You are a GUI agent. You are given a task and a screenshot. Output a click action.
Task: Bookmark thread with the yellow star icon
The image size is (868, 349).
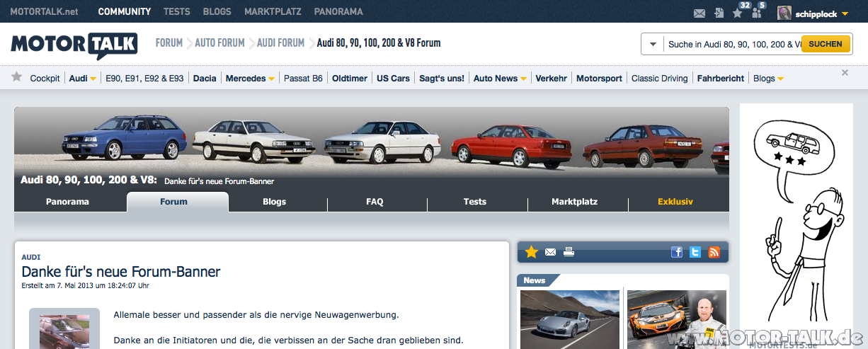532,252
